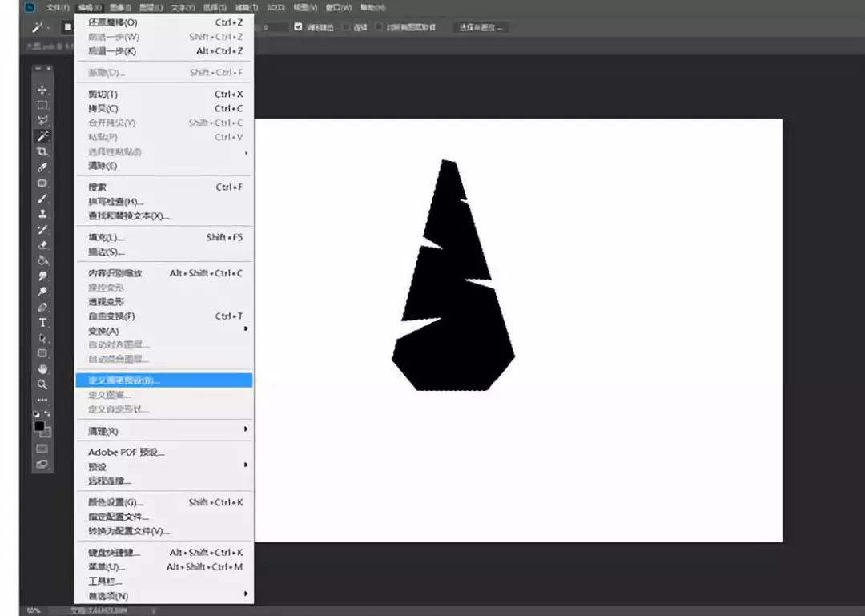Select the Horizontal Type tool
Viewport: 865px width, 616px height.
point(42,323)
